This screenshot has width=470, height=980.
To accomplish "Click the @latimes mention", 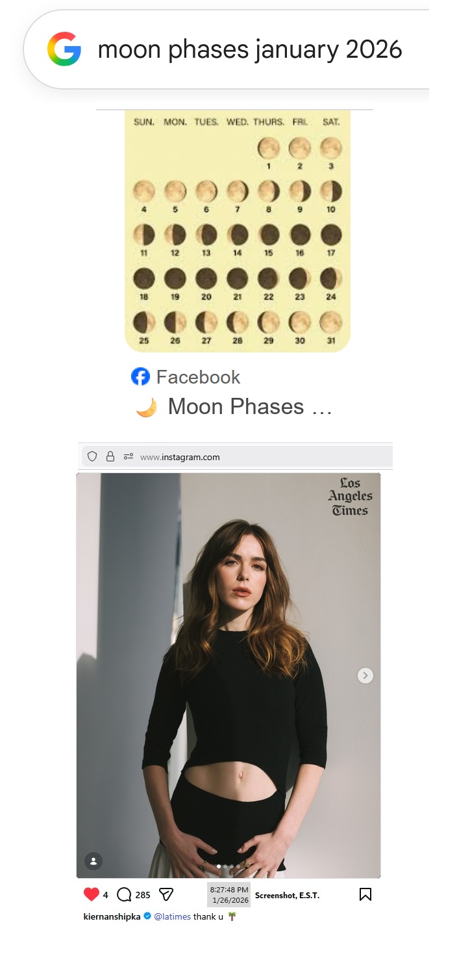I will 173,916.
